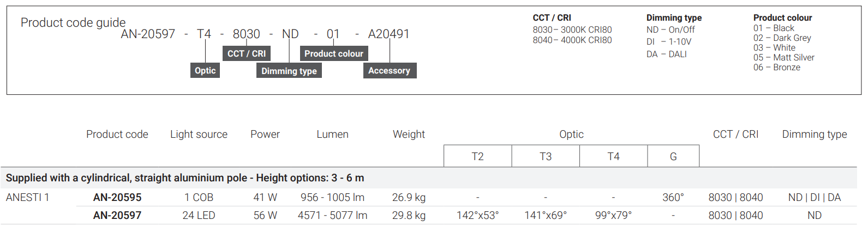Click the A20491 accessory code segment
The height and width of the screenshot is (232, 868).
point(388,34)
